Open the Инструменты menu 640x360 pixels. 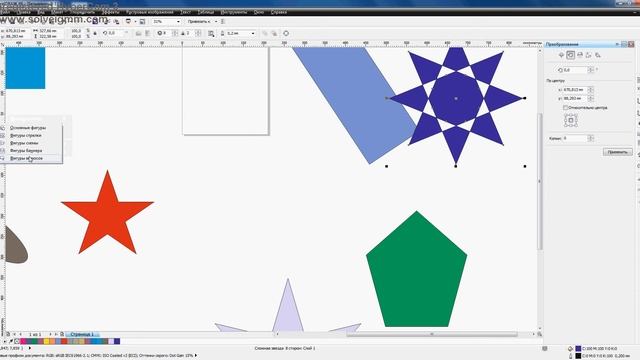point(234,12)
